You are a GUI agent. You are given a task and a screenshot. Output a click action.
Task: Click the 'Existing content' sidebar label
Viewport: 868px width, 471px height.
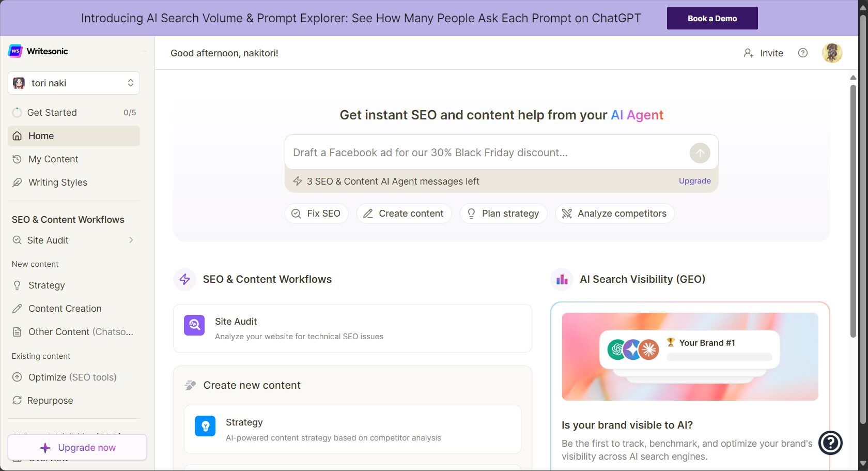41,356
